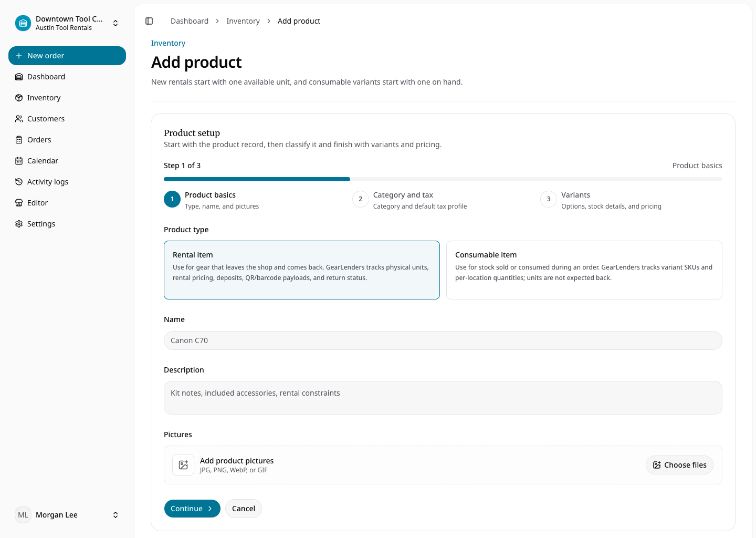Click the Editor storefront icon
The height and width of the screenshot is (538, 756).
coord(19,203)
